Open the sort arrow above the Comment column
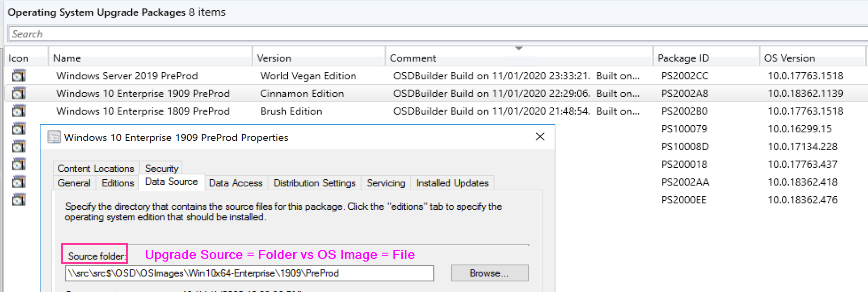Viewport: 868px width, 292px height. pos(518,48)
